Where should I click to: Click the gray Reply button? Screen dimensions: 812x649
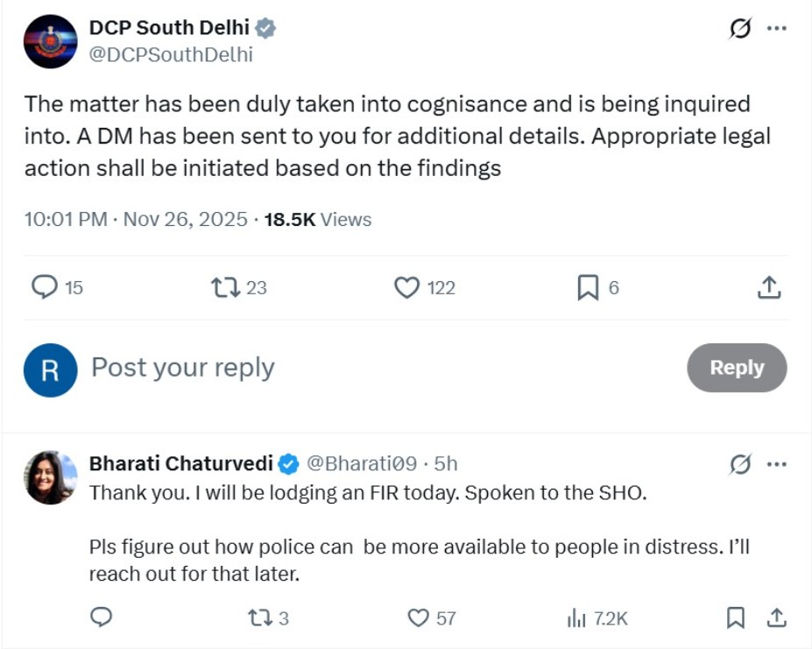click(x=737, y=368)
